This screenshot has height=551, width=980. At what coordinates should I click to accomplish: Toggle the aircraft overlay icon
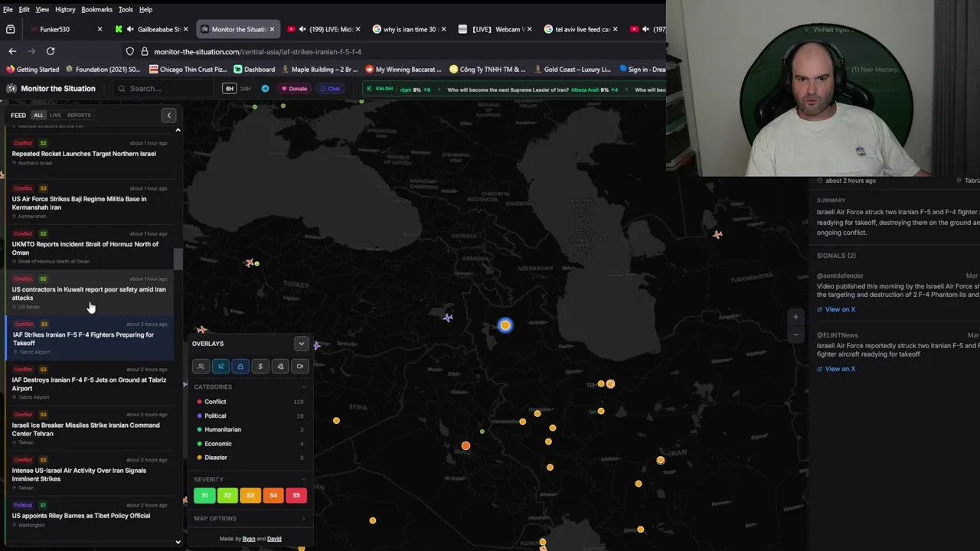(220, 367)
